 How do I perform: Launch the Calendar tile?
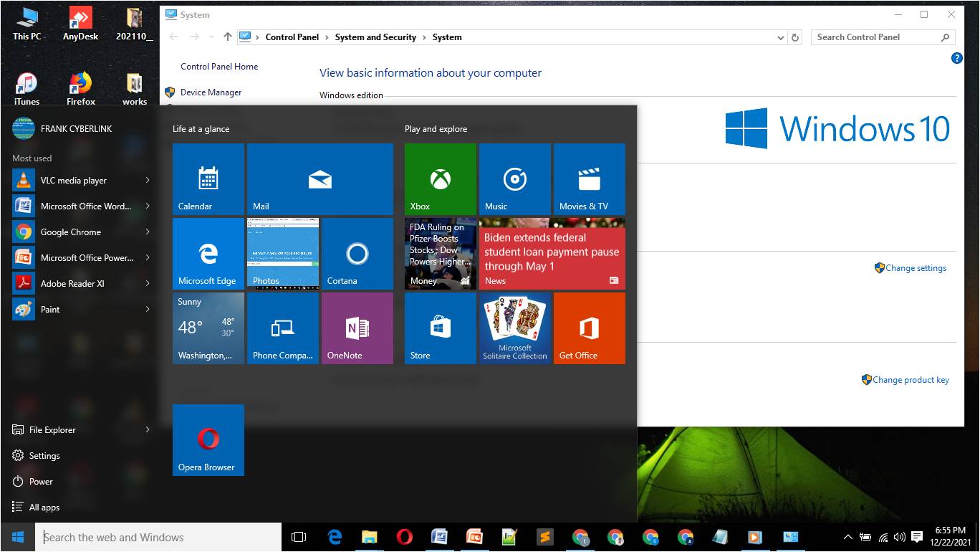pyautogui.click(x=208, y=179)
